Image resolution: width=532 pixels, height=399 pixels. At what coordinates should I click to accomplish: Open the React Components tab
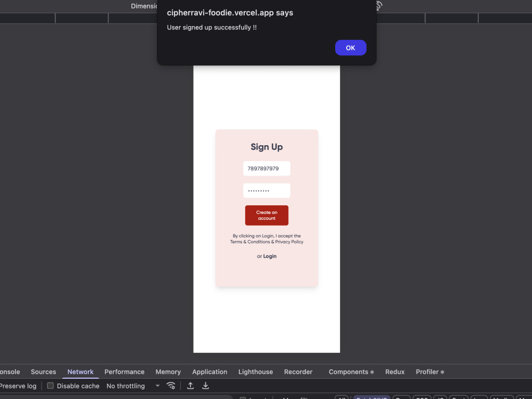(351, 372)
